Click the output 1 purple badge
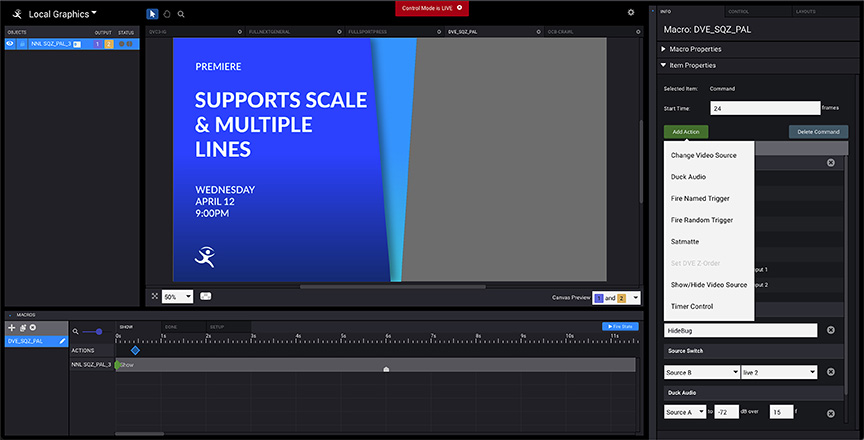Screen dimensions: 864x440 click(98, 44)
